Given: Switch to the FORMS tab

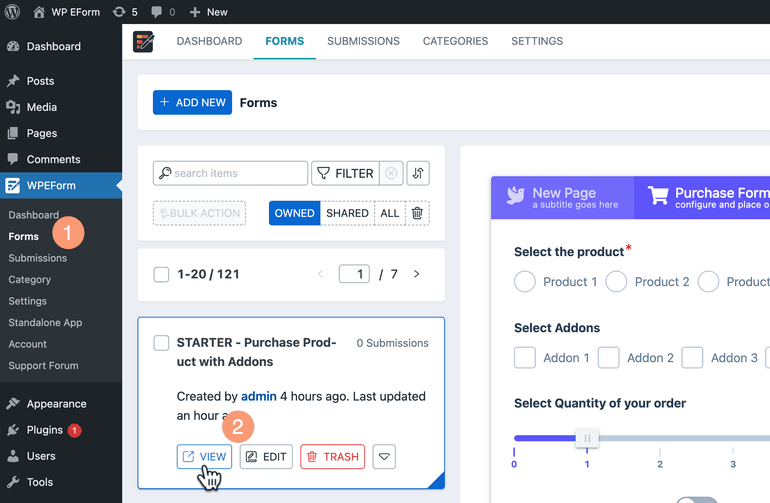Looking at the screenshot, I should point(285,41).
